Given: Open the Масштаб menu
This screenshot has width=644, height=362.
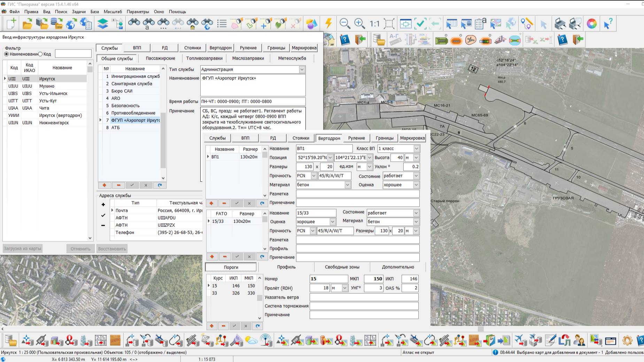Looking at the screenshot, I should 112,11.
